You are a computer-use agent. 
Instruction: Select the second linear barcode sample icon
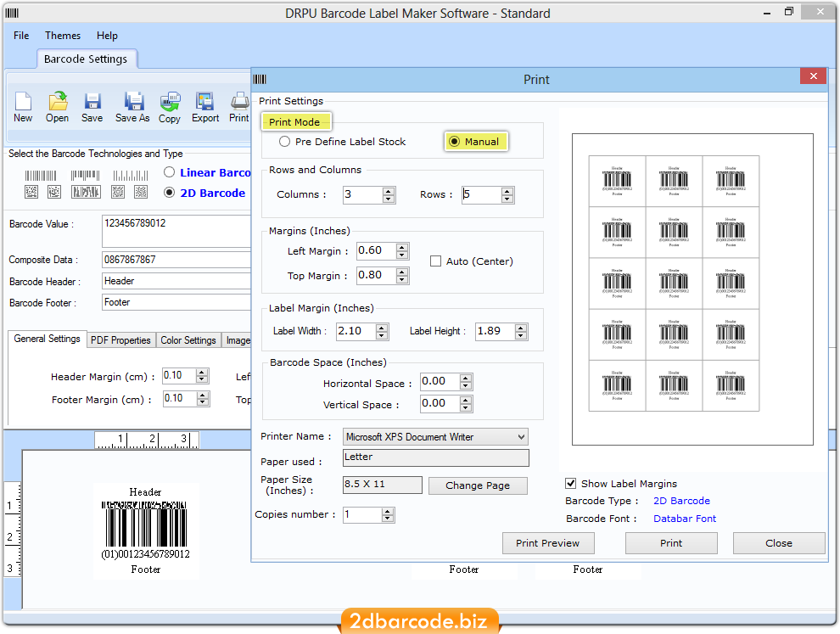[x=85, y=175]
